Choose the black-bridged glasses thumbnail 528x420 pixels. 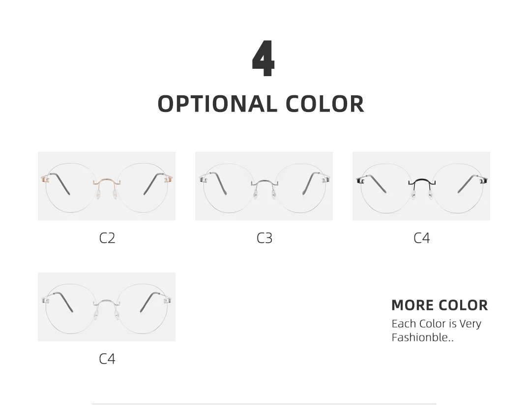coord(421,186)
